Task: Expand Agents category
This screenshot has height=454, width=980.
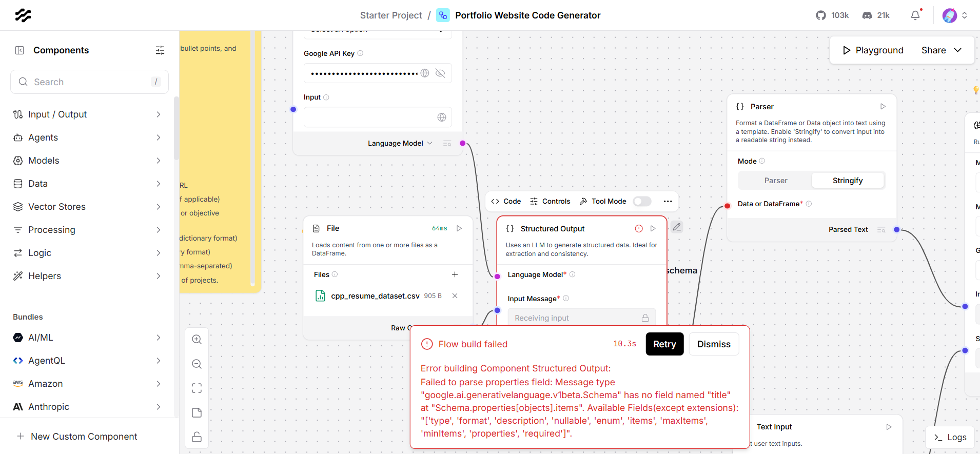Action: pyautogui.click(x=87, y=137)
